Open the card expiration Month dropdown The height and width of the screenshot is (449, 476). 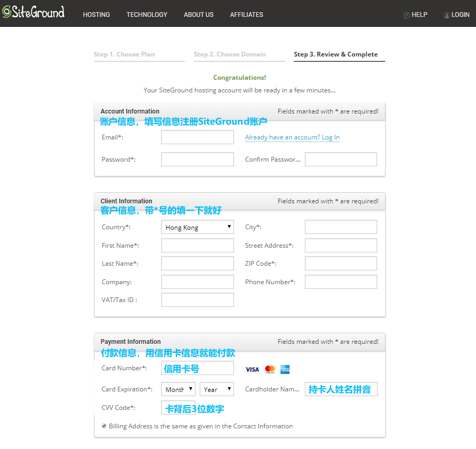[x=178, y=389]
